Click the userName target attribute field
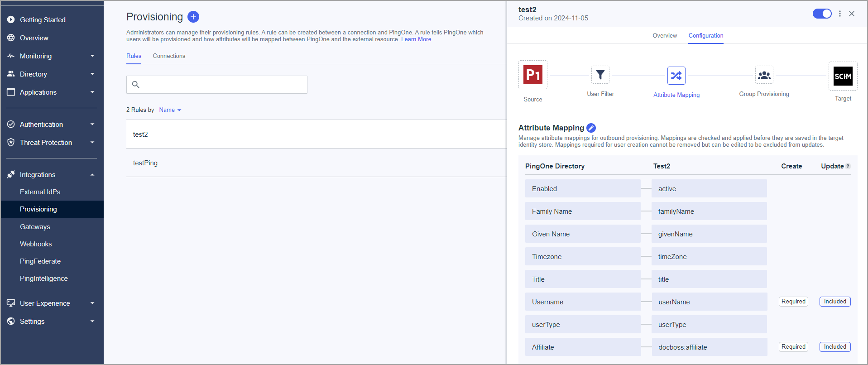The height and width of the screenshot is (365, 868). pyautogui.click(x=710, y=302)
